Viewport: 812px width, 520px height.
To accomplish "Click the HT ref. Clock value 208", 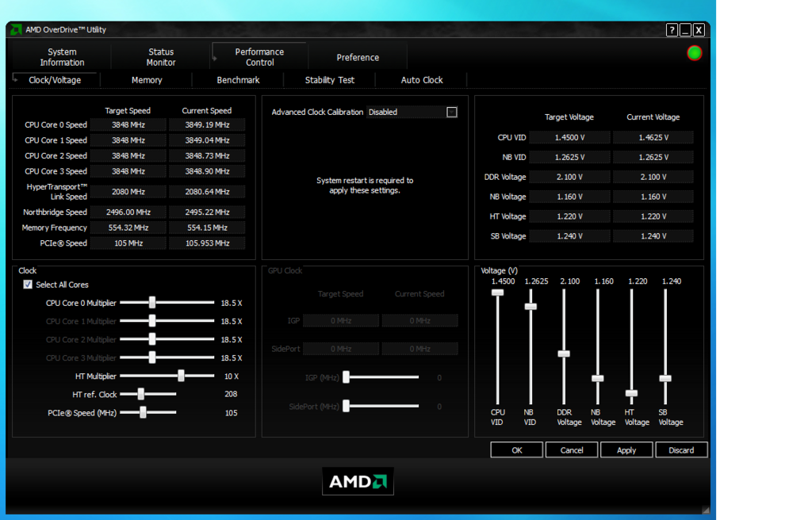I will pyautogui.click(x=231, y=394).
